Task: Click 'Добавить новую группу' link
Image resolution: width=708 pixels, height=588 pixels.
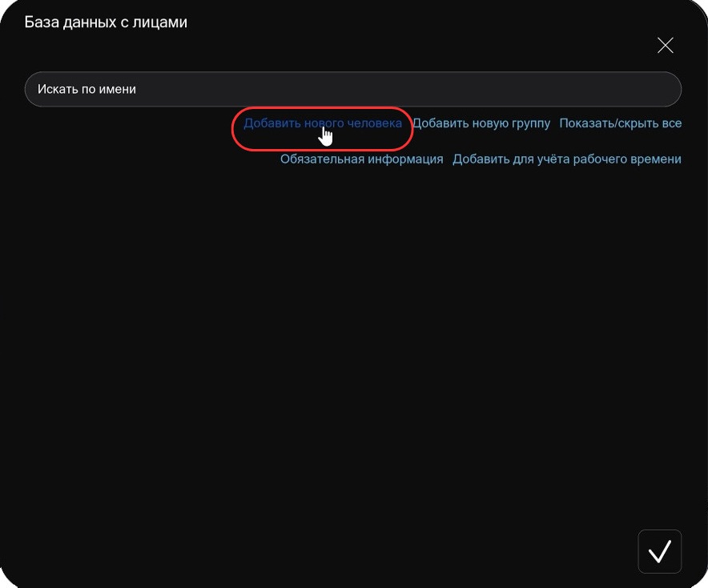Action: pos(481,123)
